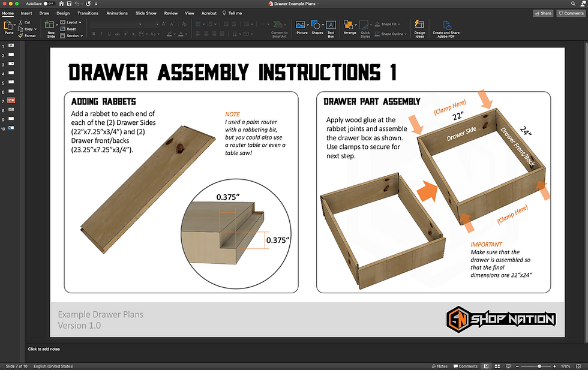Zoom out using the minus button
The image size is (588, 370).
pyautogui.click(x=517, y=366)
